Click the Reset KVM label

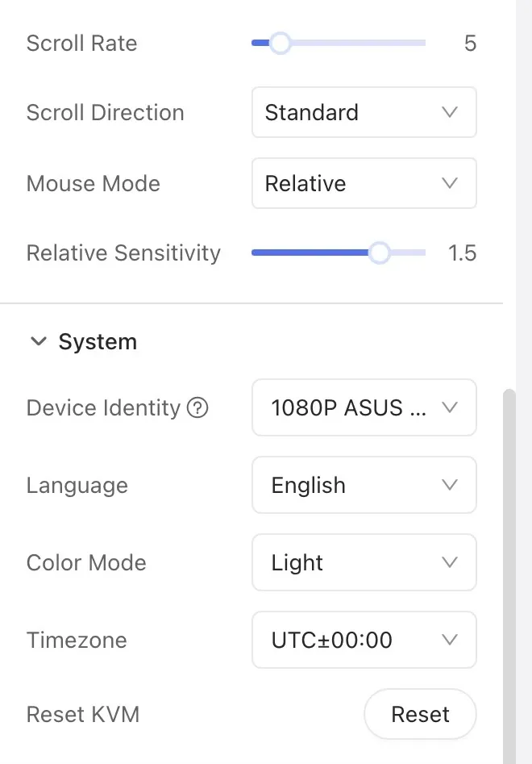(83, 714)
